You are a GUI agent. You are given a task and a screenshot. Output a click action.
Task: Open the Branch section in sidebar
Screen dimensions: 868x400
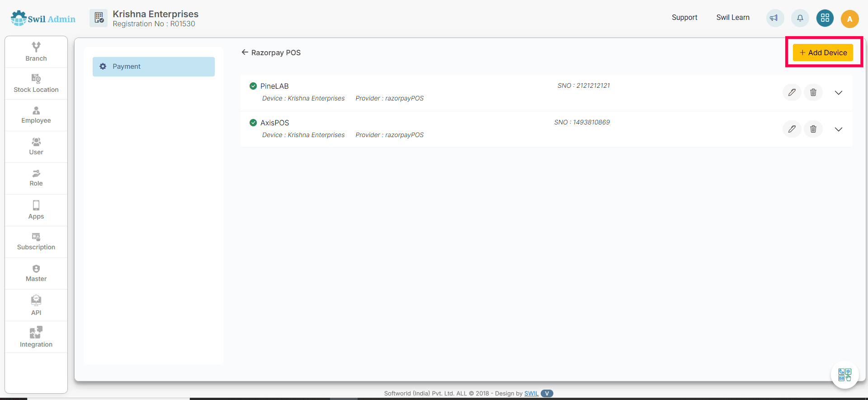pyautogui.click(x=36, y=52)
